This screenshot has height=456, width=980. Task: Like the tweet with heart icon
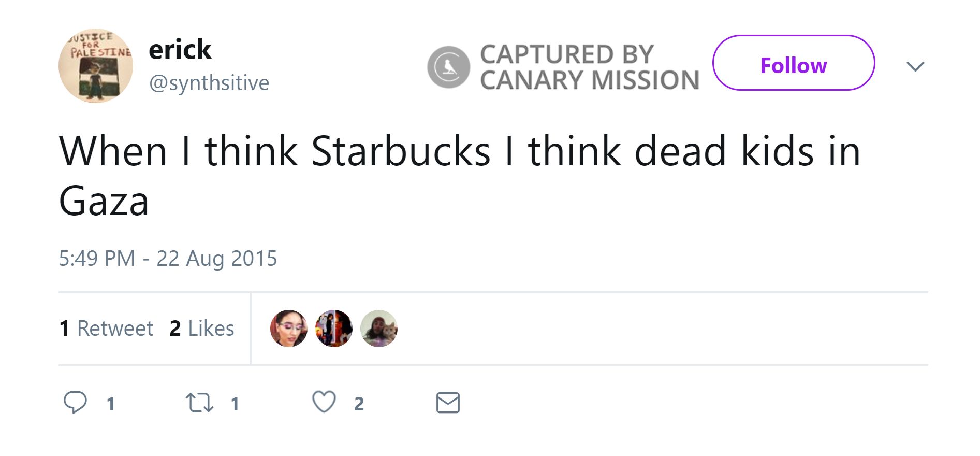(x=324, y=402)
